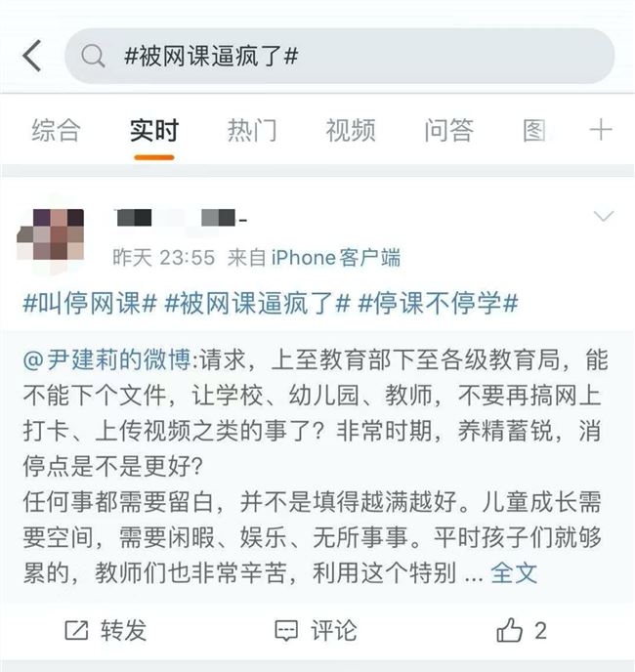635x672 pixels.
Task: Switch to the 视频 tab
Action: [x=351, y=130]
